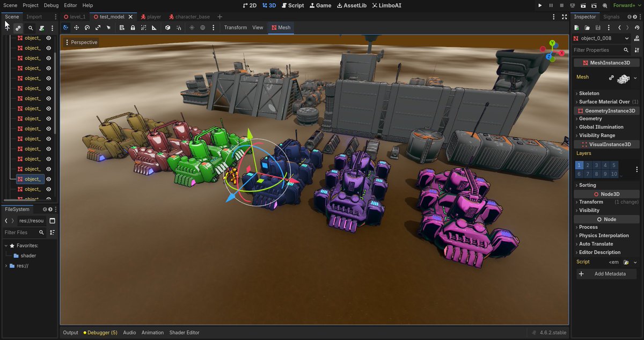Click the Remote Deploy icon

(x=573, y=5)
